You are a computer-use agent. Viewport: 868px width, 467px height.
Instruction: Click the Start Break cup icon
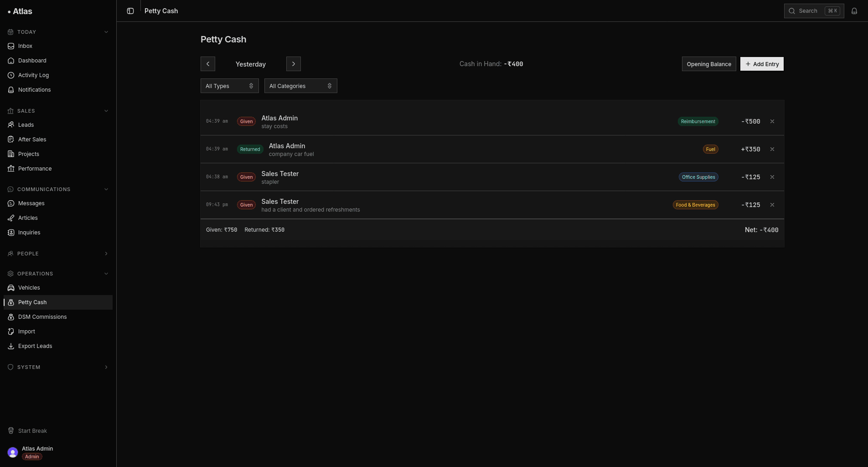pos(11,431)
